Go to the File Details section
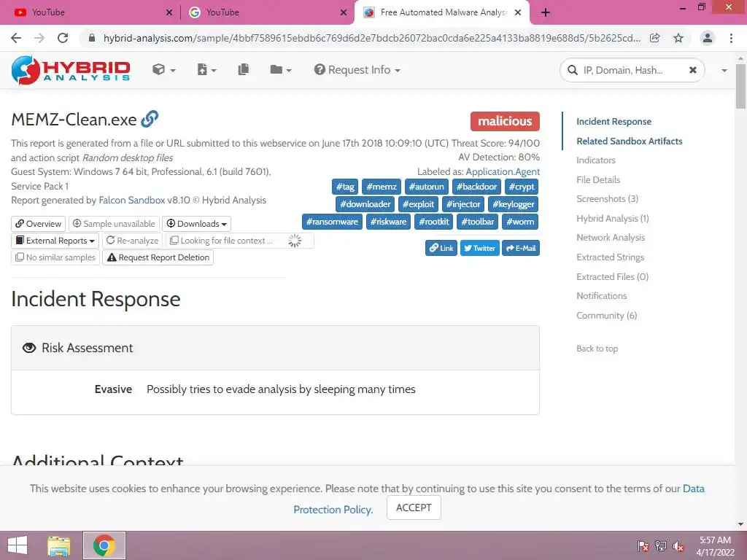Screen dimensions: 747x560 click(x=598, y=180)
